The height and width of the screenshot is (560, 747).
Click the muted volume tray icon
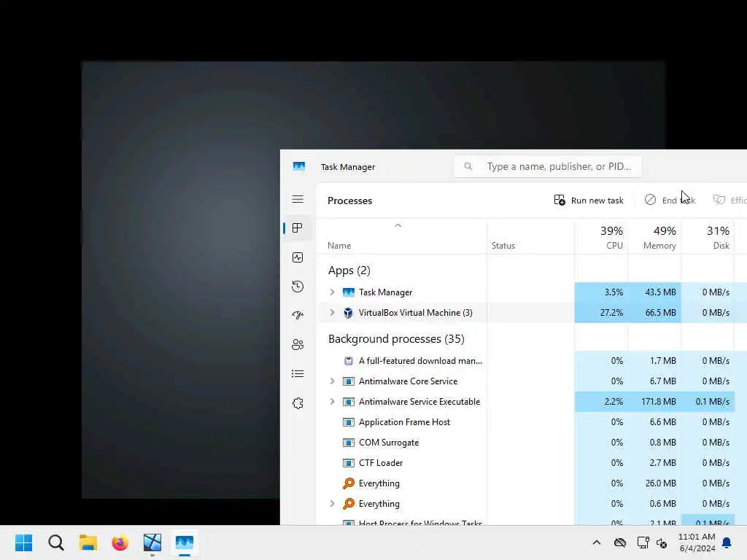click(x=662, y=542)
